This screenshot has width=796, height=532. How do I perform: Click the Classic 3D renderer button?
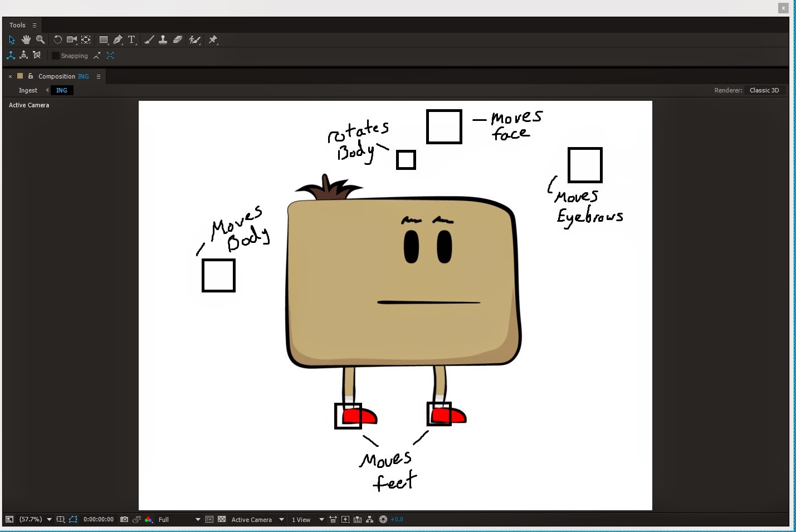(764, 90)
